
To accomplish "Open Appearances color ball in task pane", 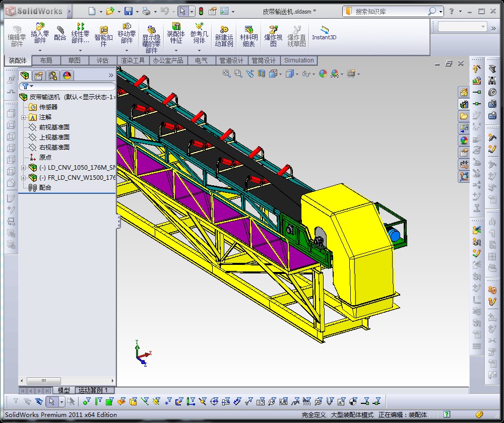I will click(x=464, y=140).
